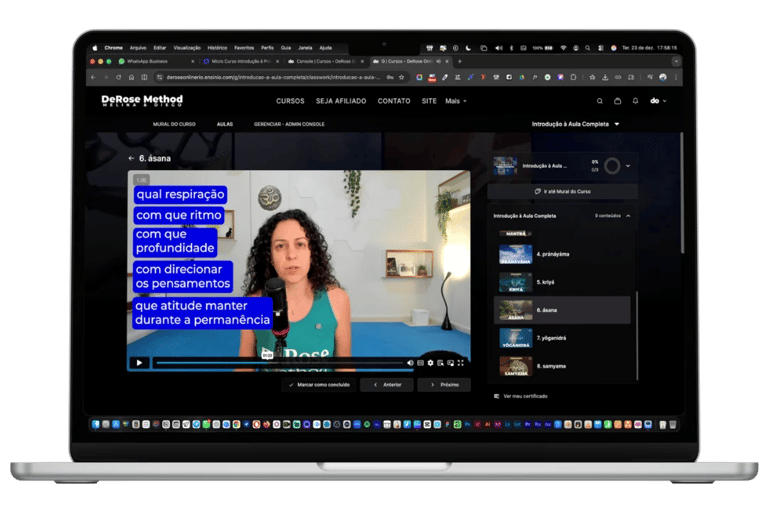
Task: Go back using arrow beside 6. ásana
Action: (x=131, y=158)
